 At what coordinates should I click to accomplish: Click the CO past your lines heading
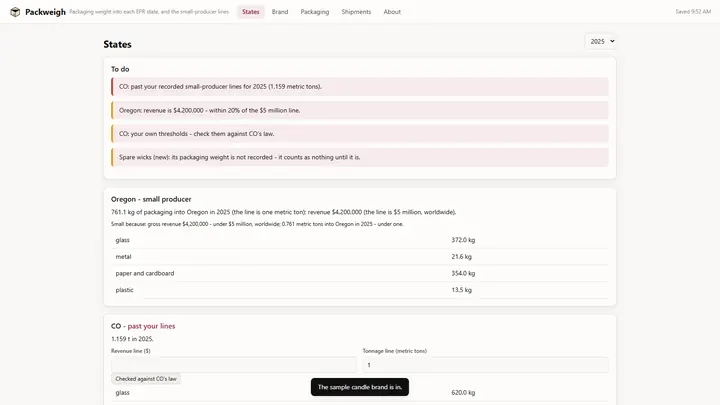(x=143, y=326)
